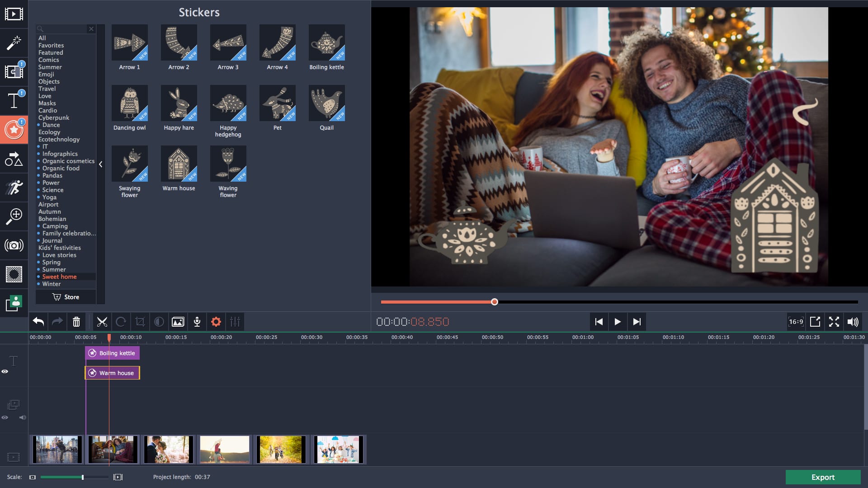Open the 16:9 aspect ratio selector
The image size is (868, 488).
tap(796, 322)
